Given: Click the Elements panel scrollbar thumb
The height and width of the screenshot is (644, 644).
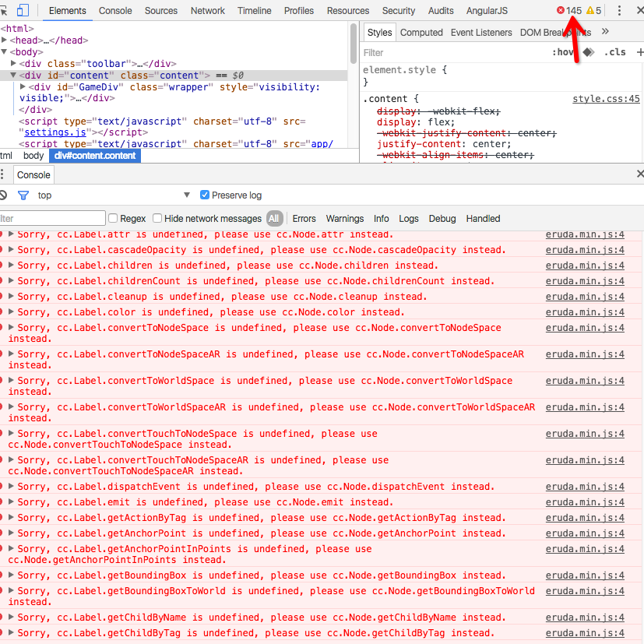Looking at the screenshot, I should (354, 44).
